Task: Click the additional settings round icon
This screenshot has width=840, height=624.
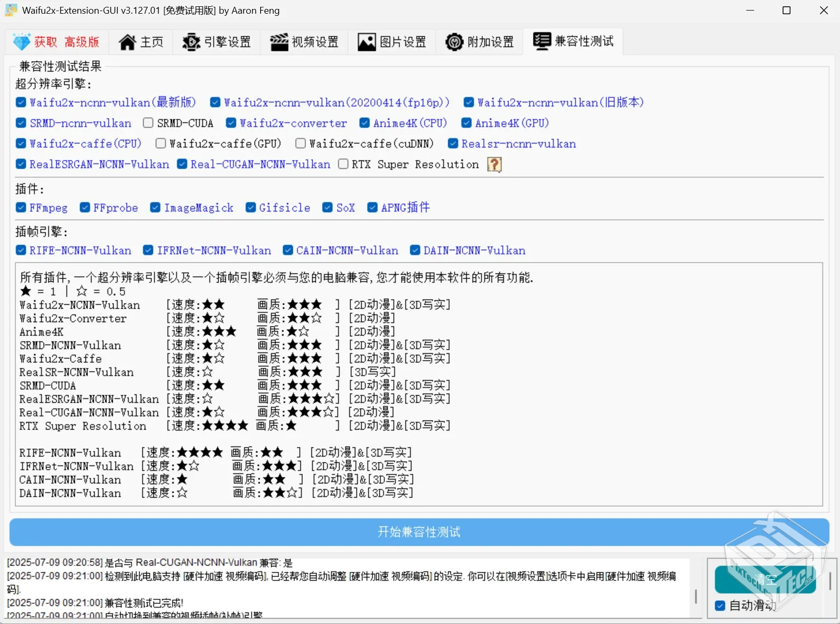Action: click(454, 42)
